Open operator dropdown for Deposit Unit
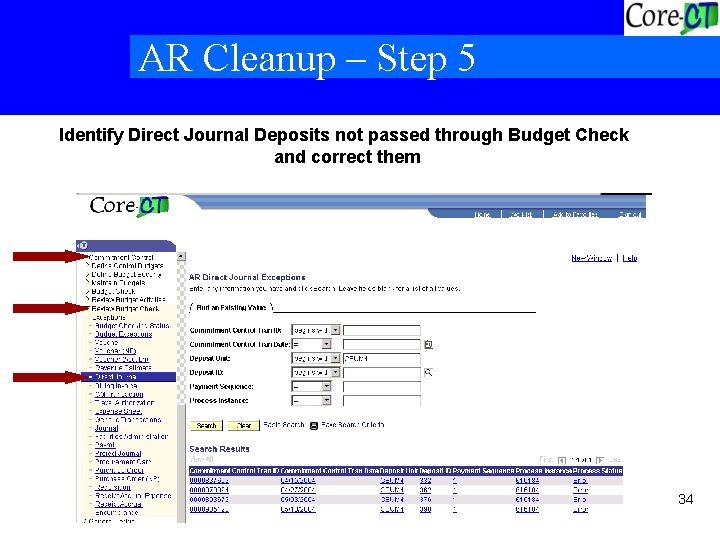Screen dimensions: 720x540 tap(336, 358)
